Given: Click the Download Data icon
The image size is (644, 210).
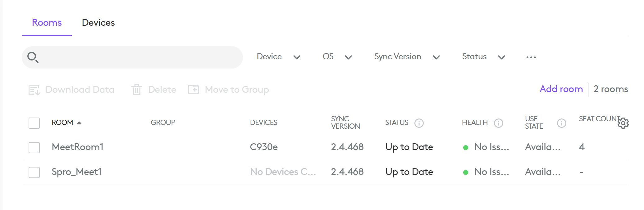Looking at the screenshot, I should point(34,90).
